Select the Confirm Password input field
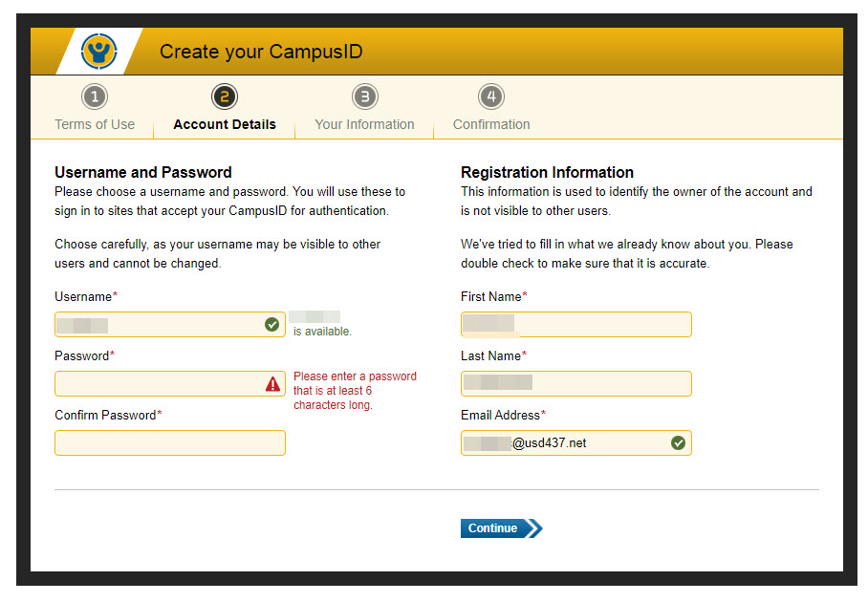The height and width of the screenshot is (602, 868). [x=169, y=443]
